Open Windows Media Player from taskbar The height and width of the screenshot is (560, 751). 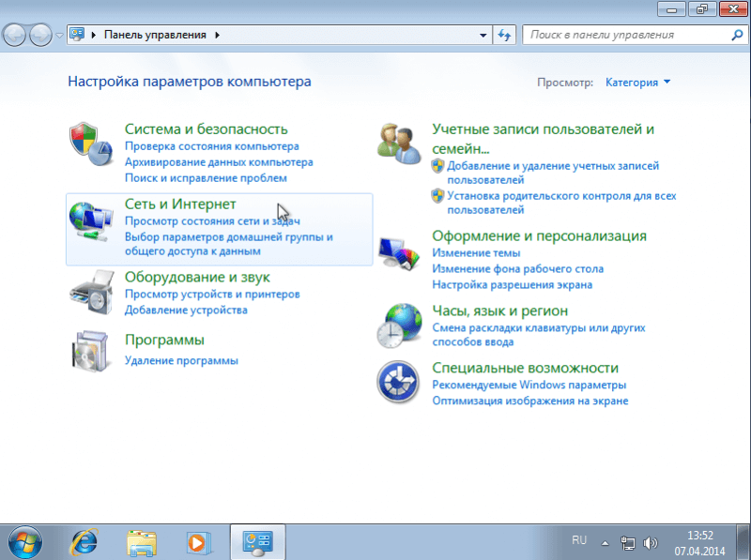(197, 541)
